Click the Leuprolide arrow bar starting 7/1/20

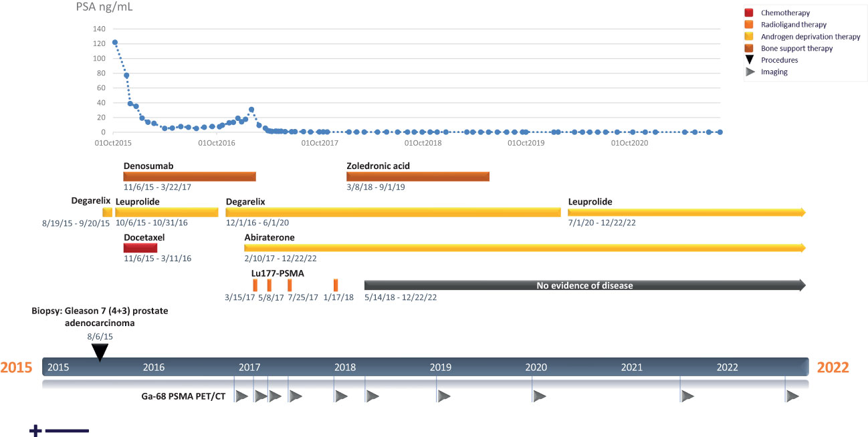(687, 212)
